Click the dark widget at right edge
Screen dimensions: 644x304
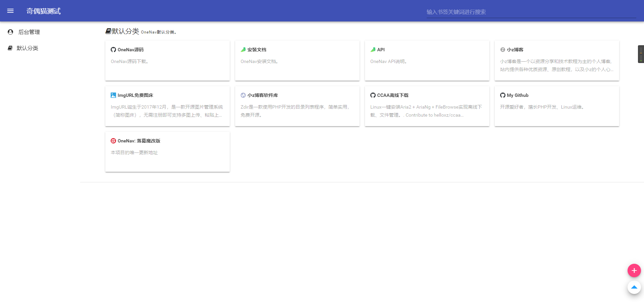[641, 54]
